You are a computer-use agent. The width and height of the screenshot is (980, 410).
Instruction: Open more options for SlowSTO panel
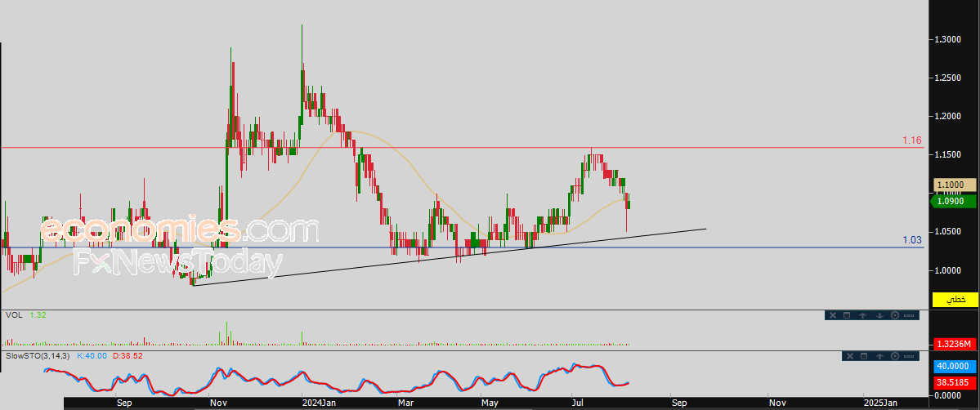[x=909, y=356]
